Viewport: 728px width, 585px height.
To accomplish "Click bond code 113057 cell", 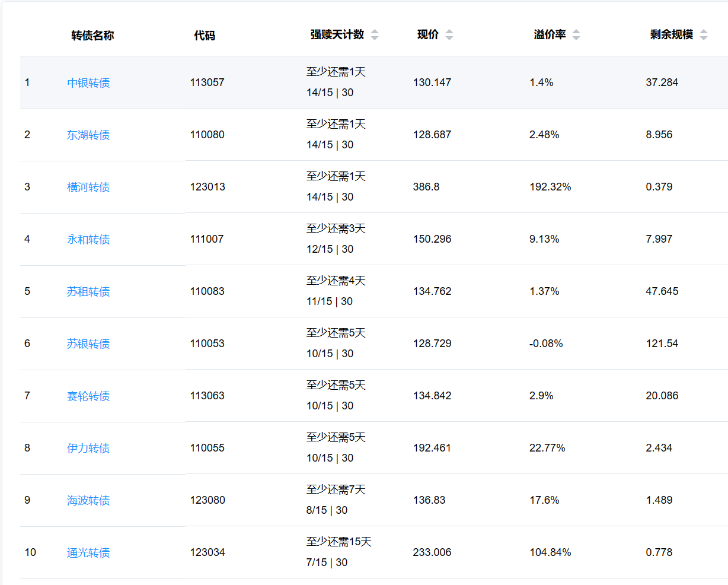I will (207, 82).
